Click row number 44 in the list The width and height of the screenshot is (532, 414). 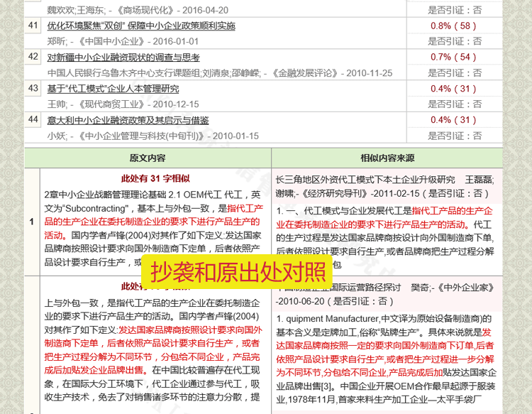point(33,120)
